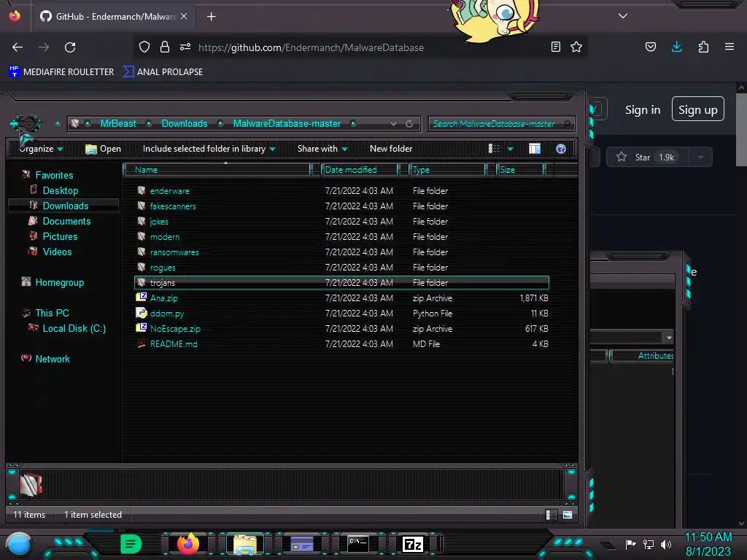Open the Pocket save icon
The height and width of the screenshot is (560, 747).
pos(651,47)
